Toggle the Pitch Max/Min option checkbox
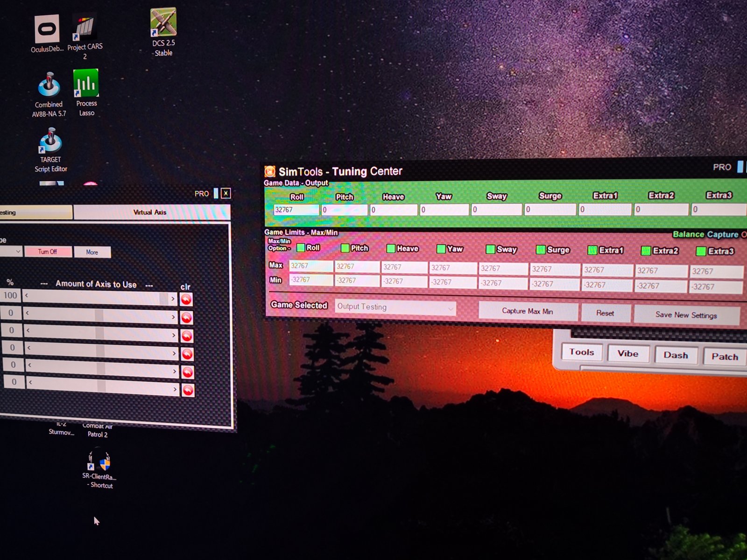 tap(345, 248)
